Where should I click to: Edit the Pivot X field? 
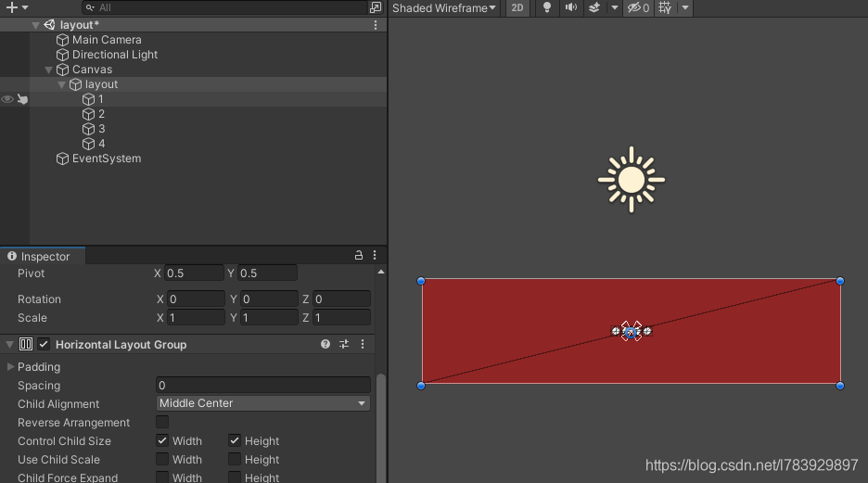pyautogui.click(x=194, y=273)
